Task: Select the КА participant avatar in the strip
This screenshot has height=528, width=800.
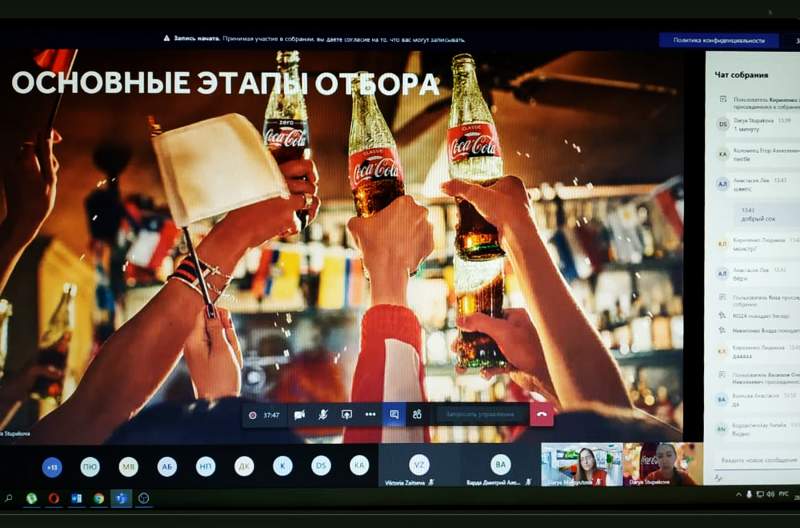Action: [359, 465]
